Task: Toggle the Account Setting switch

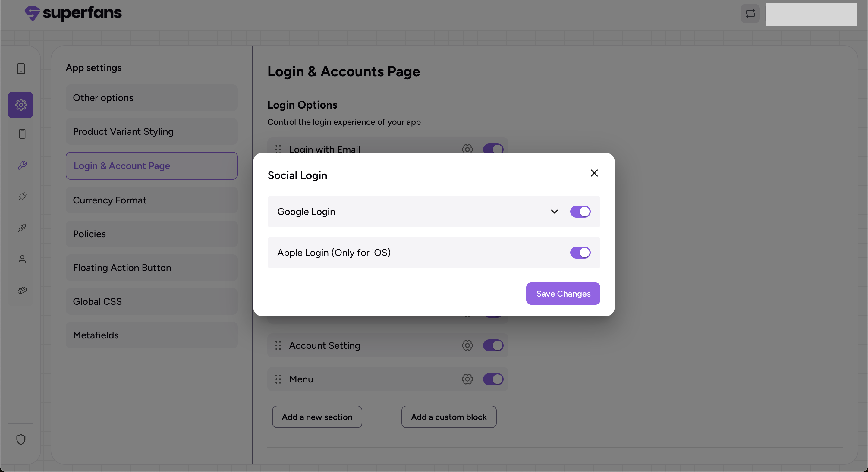Action: [493, 345]
